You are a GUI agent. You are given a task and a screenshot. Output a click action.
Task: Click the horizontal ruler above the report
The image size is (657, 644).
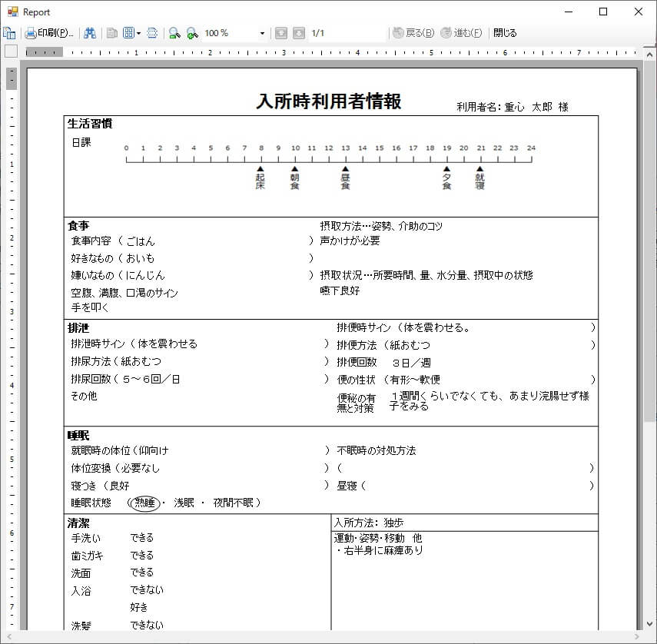[x=307, y=51]
